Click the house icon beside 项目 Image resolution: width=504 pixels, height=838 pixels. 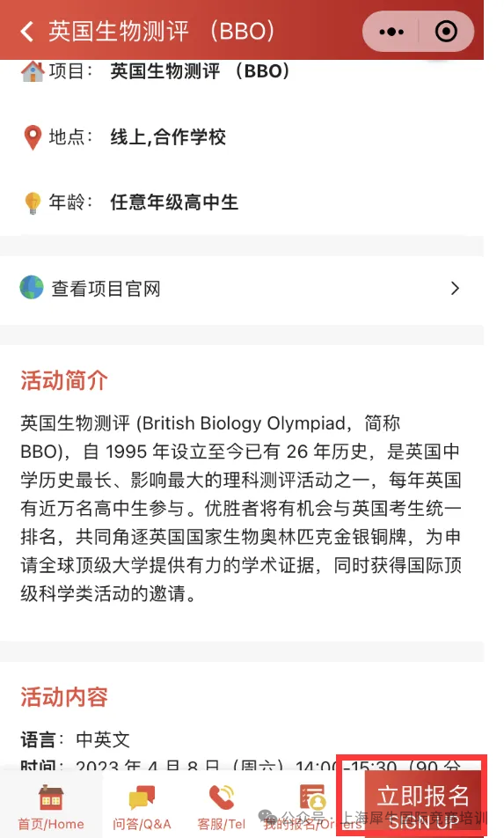33,71
